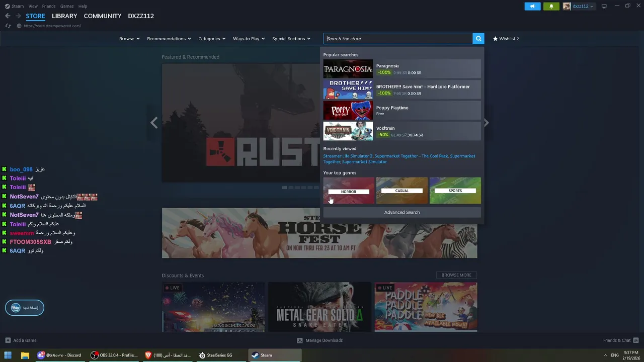
Task: Switch to the COMMUNITY tab
Action: click(103, 16)
